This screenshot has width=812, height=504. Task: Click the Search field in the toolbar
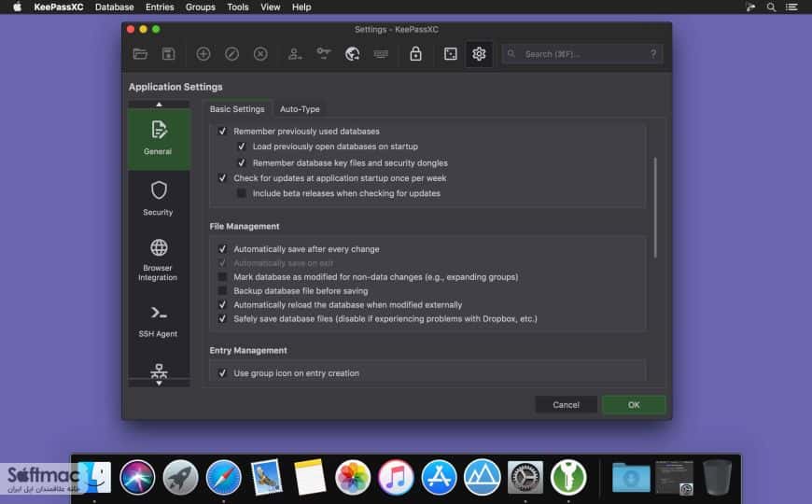(582, 54)
